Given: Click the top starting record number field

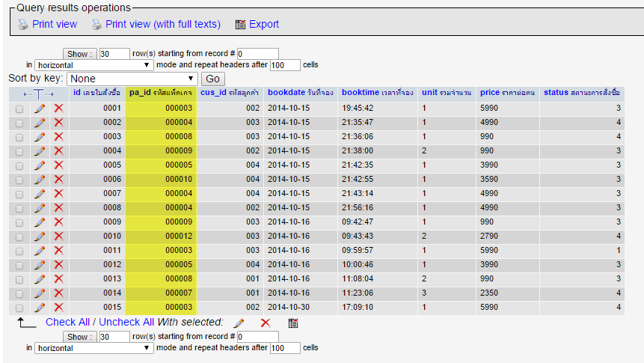Looking at the screenshot, I should pyautogui.click(x=258, y=54).
